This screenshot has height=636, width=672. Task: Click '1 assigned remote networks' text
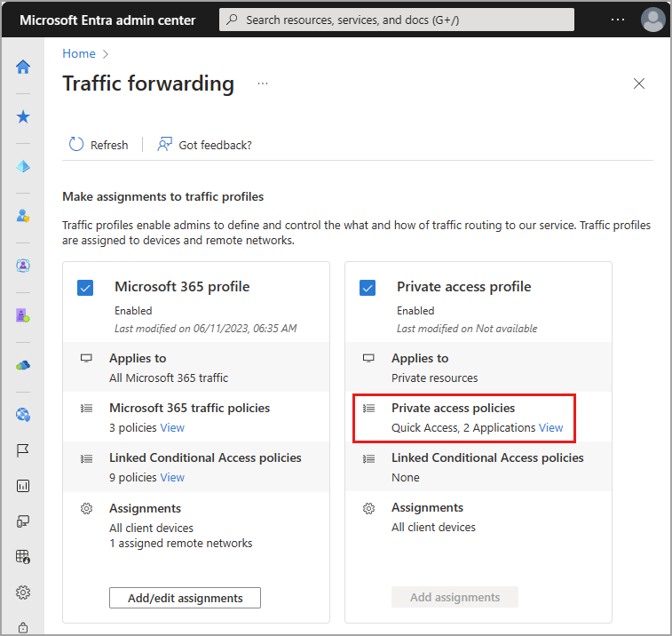tap(181, 543)
